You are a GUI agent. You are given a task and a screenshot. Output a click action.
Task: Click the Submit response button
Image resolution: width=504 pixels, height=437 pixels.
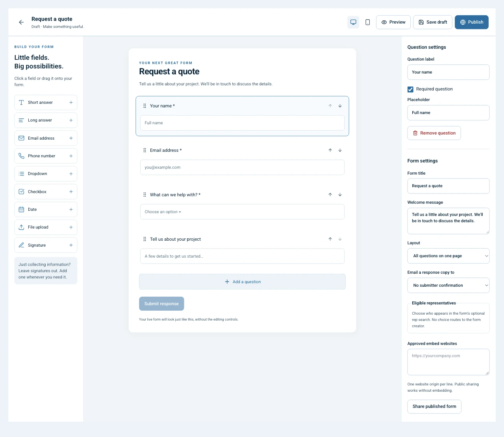click(x=161, y=304)
